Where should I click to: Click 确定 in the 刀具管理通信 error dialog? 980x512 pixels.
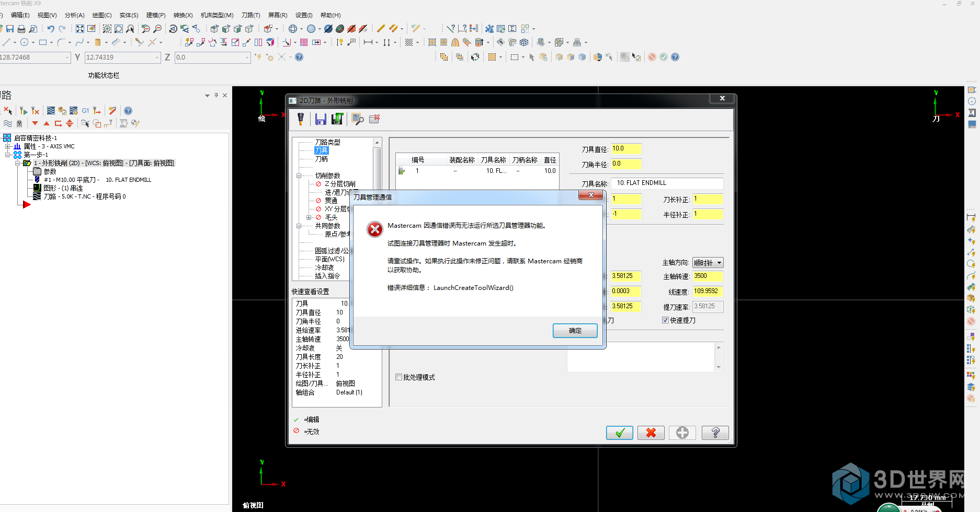coord(575,331)
